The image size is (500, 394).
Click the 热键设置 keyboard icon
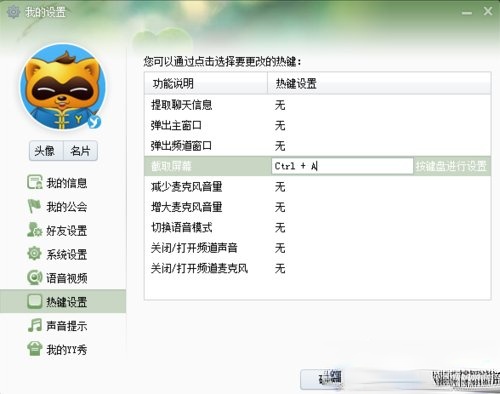[35, 301]
